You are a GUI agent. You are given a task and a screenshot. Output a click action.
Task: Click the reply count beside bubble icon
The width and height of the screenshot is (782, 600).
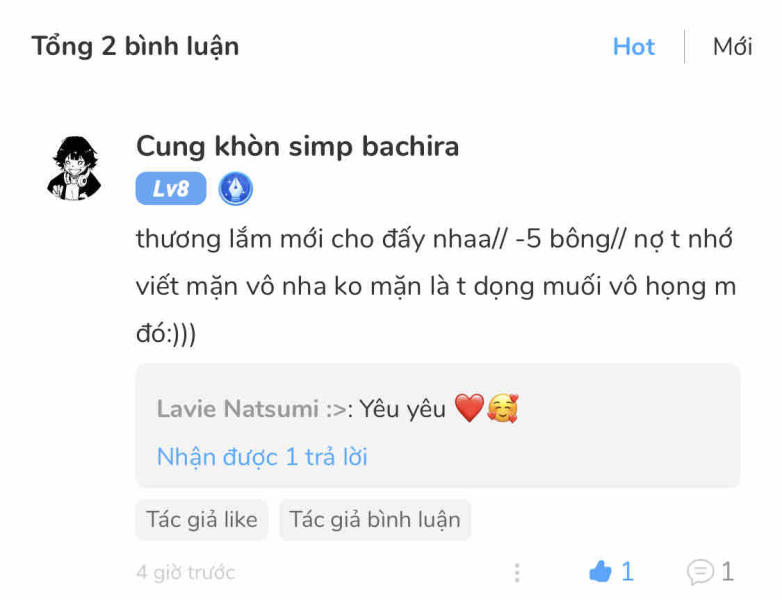tap(727, 572)
